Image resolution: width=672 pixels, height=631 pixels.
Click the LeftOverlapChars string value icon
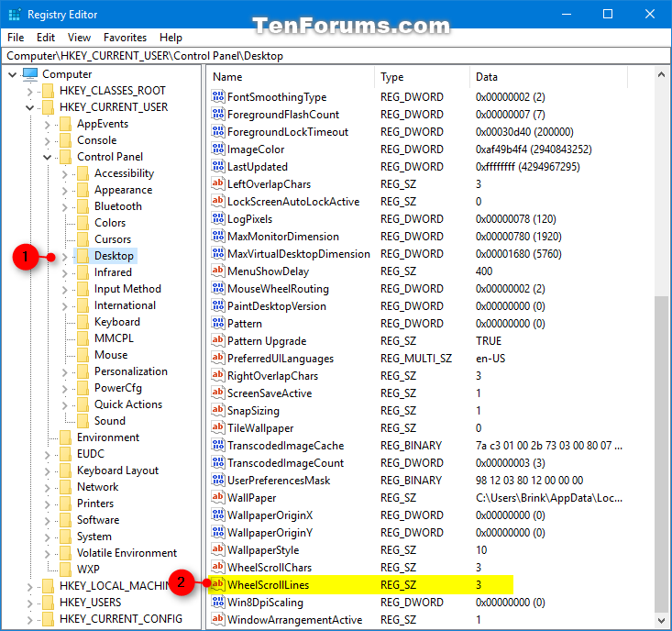pos(217,183)
